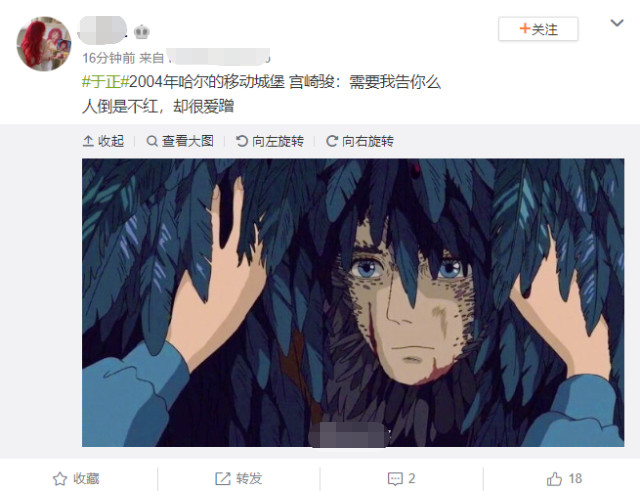
Task: Click the blurred source client link
Action: pyautogui.click(x=219, y=57)
